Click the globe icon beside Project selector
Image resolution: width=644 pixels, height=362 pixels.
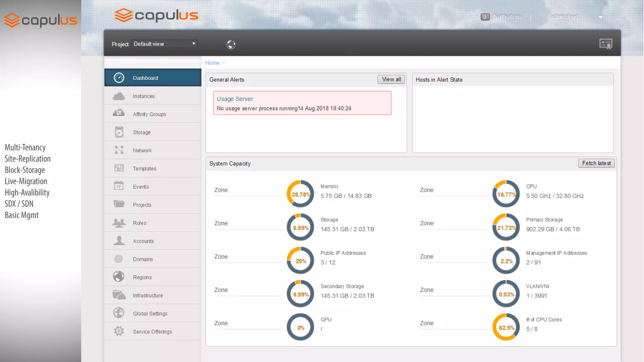(x=231, y=44)
